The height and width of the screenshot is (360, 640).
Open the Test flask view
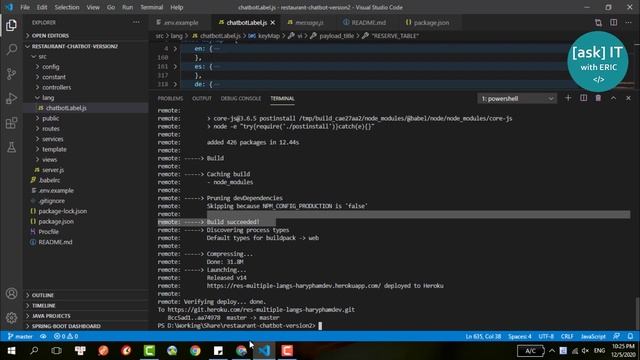(11, 147)
